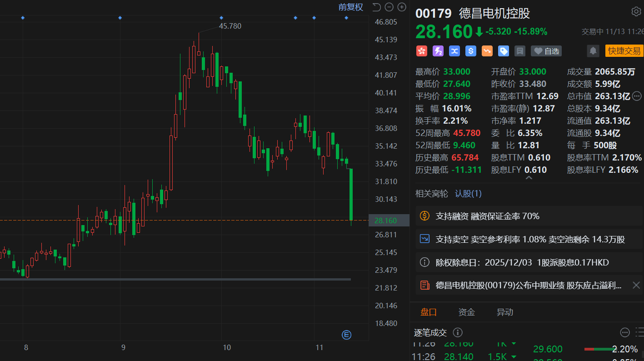Switch to the 资金 tab

point(466,312)
